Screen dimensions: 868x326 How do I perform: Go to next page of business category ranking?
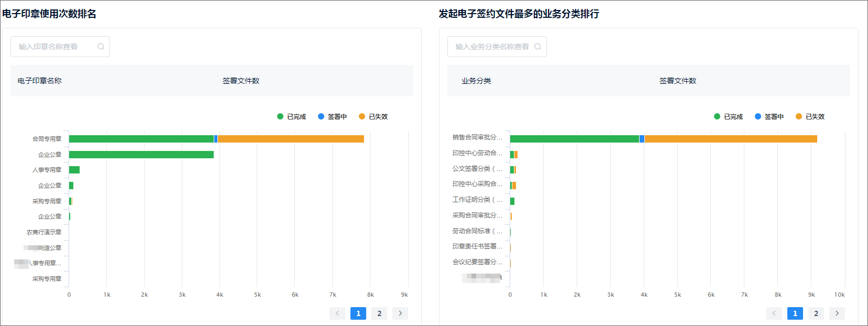[837, 313]
